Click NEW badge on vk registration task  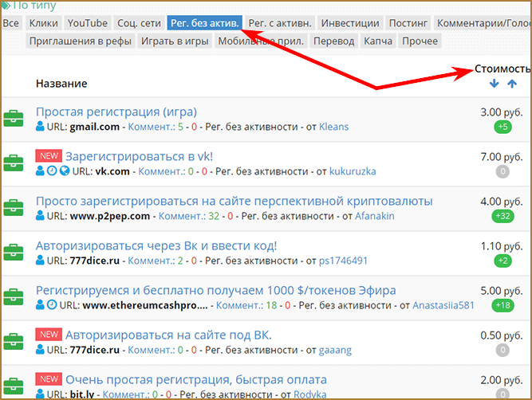click(49, 156)
